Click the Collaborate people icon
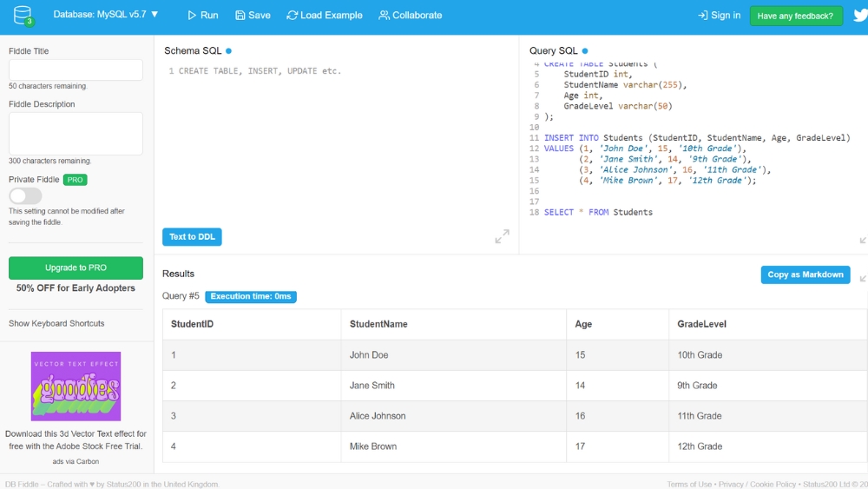This screenshot has height=489, width=868. [x=384, y=15]
